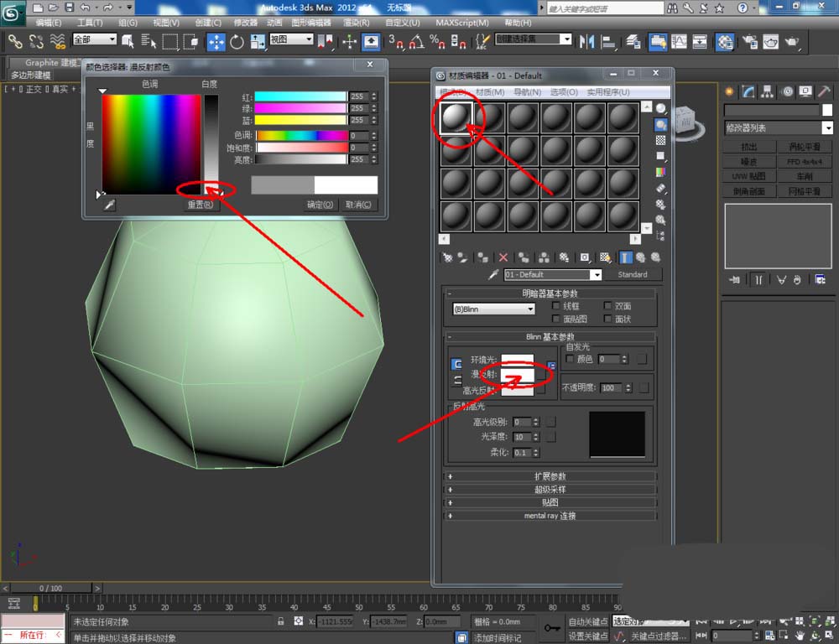Click the red X Reset Map icon
The image size is (839, 644).
(503, 257)
